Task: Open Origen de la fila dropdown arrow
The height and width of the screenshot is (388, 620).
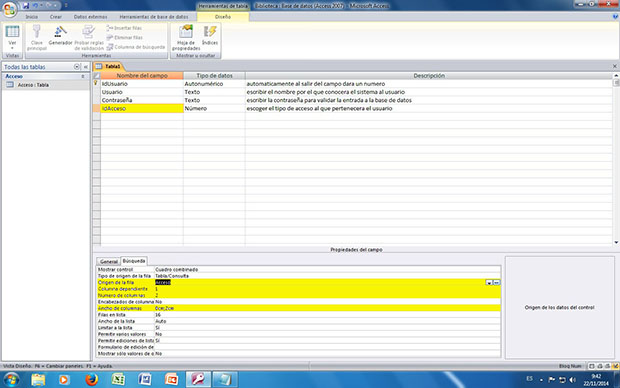Action: pyautogui.click(x=489, y=282)
